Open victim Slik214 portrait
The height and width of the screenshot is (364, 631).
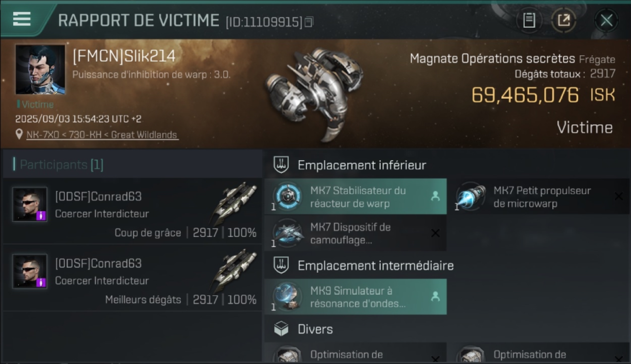[x=40, y=69]
